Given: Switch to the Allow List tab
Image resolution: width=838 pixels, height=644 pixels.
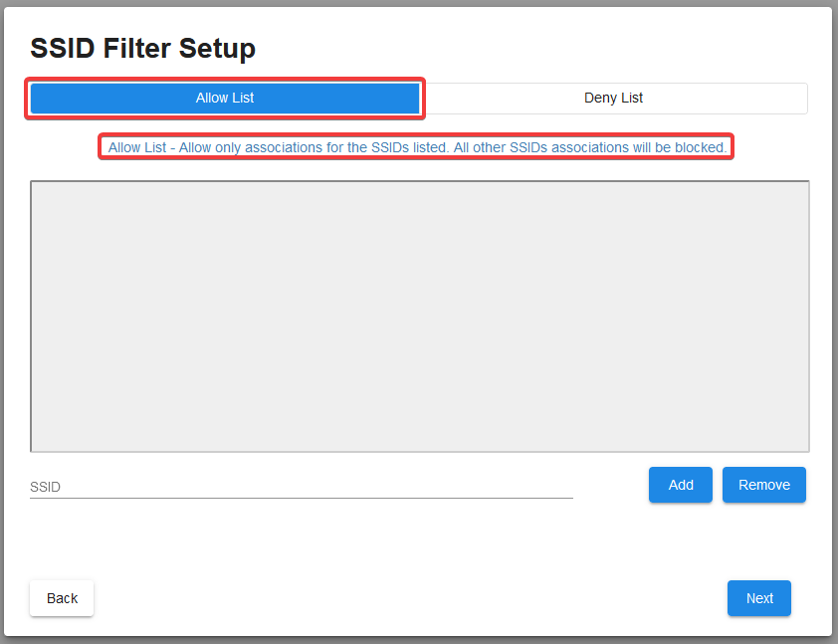Looking at the screenshot, I should (x=225, y=99).
